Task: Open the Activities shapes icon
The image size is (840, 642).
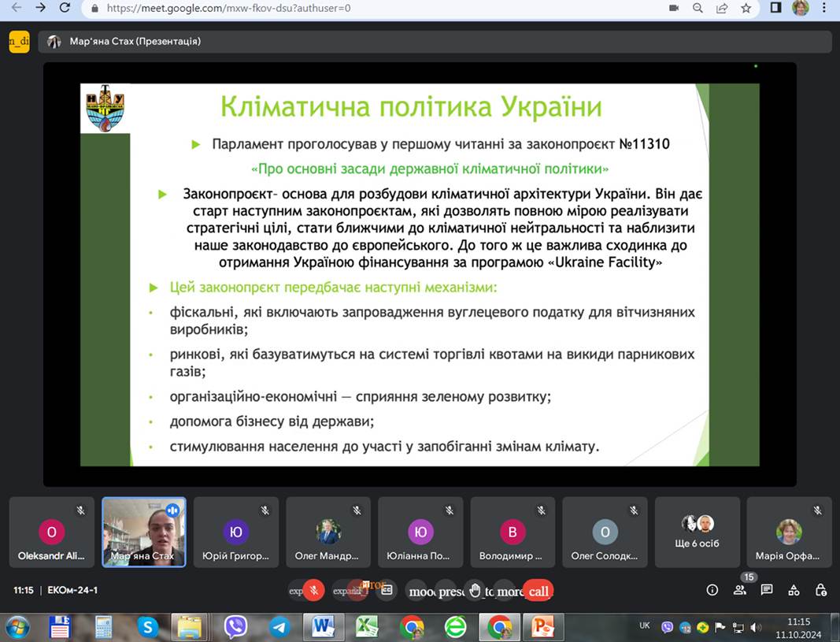Action: point(794,590)
